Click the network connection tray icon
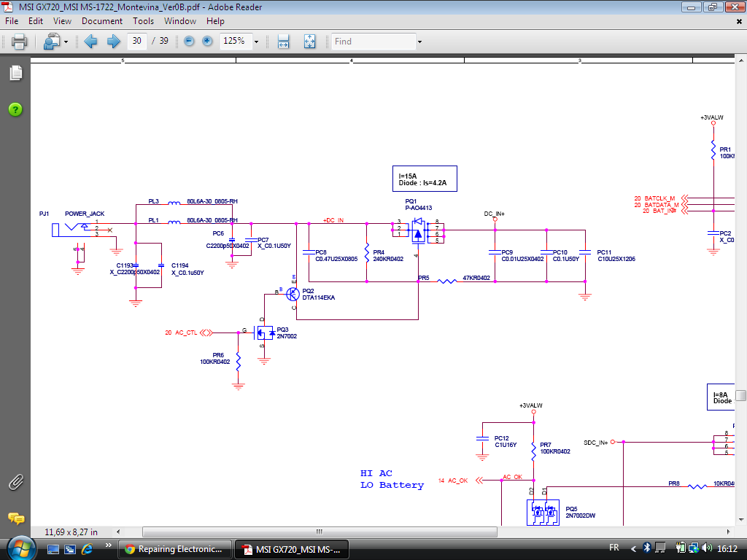Image resolution: width=747 pixels, height=560 pixels. pyautogui.click(x=694, y=548)
